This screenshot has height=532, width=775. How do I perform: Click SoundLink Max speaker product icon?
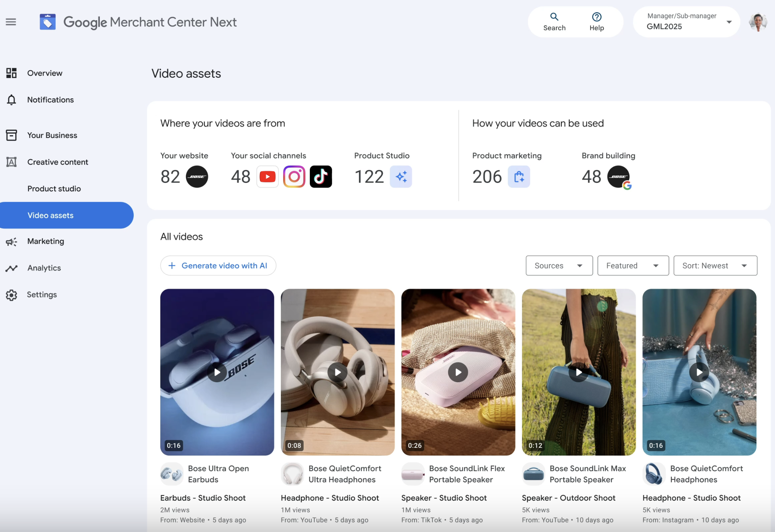point(533,474)
